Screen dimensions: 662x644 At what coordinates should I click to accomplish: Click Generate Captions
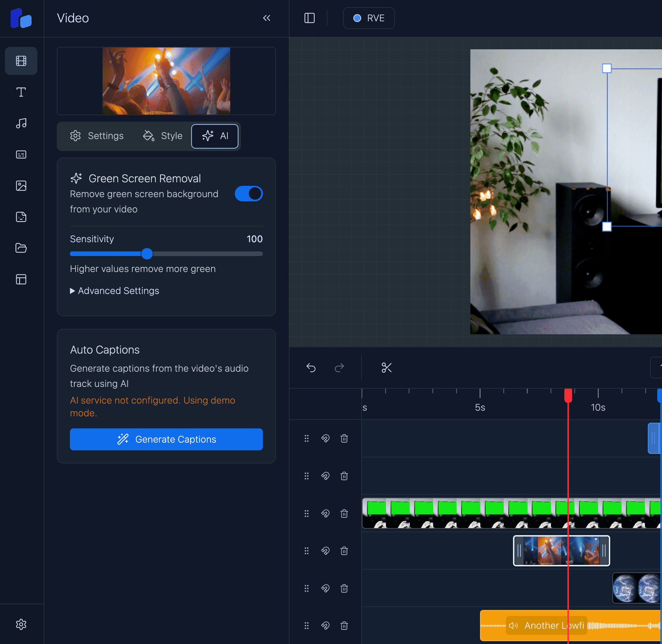[x=166, y=439]
